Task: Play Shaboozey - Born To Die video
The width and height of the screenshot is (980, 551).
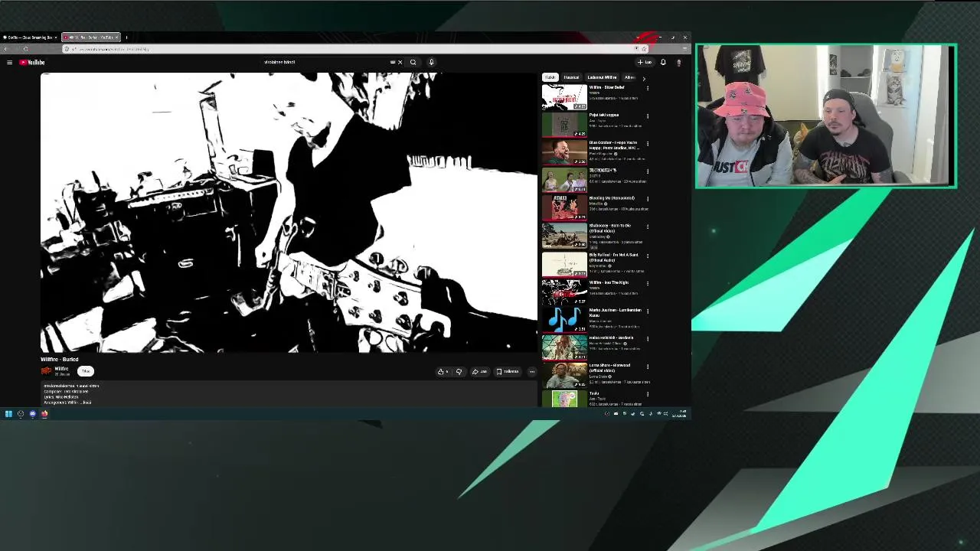Action: pyautogui.click(x=564, y=236)
